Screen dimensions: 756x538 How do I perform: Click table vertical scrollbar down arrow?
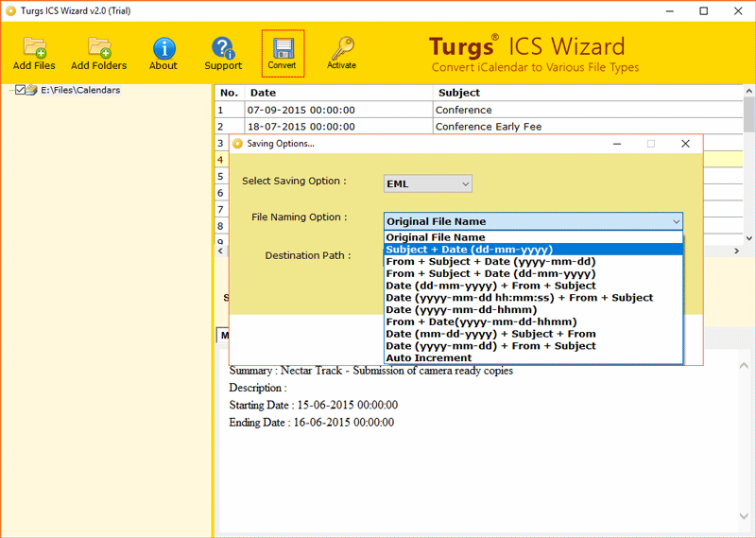[748, 238]
